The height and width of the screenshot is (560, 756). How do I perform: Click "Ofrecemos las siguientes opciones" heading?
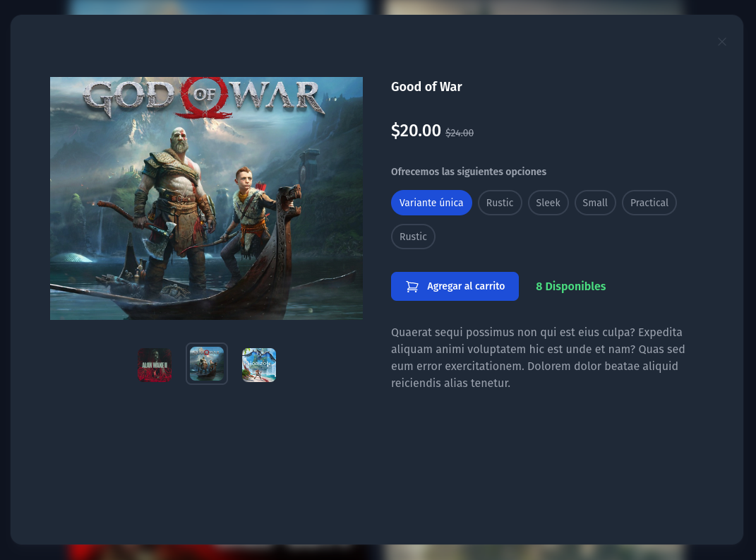(469, 172)
